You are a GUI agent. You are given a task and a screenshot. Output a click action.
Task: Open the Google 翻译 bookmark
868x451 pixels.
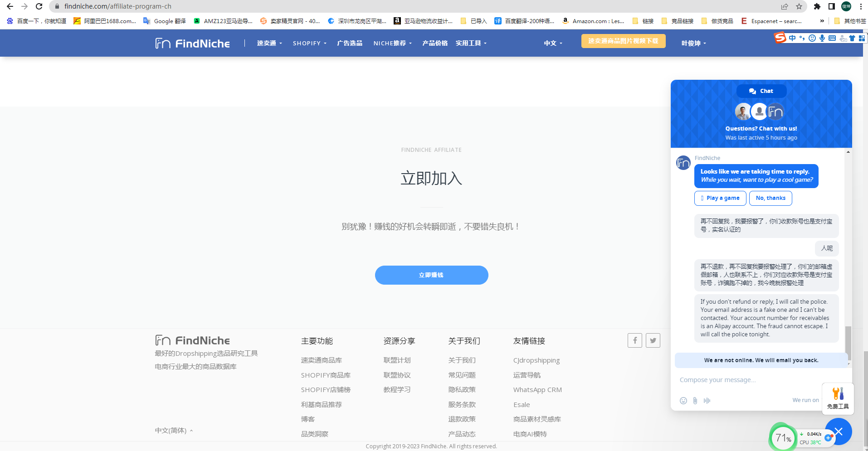click(x=165, y=21)
